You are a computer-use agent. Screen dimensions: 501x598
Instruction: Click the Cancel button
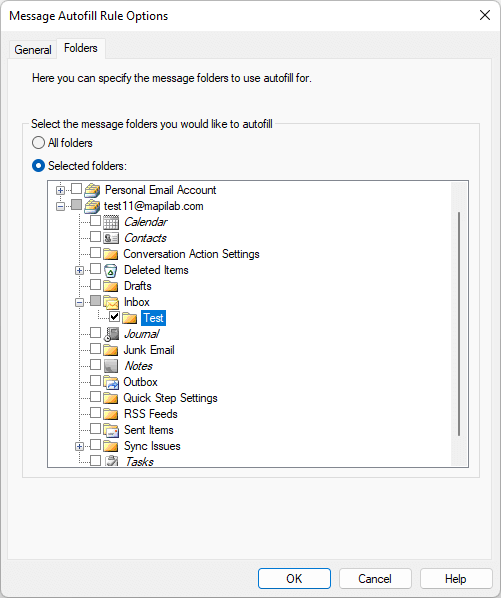(375, 579)
